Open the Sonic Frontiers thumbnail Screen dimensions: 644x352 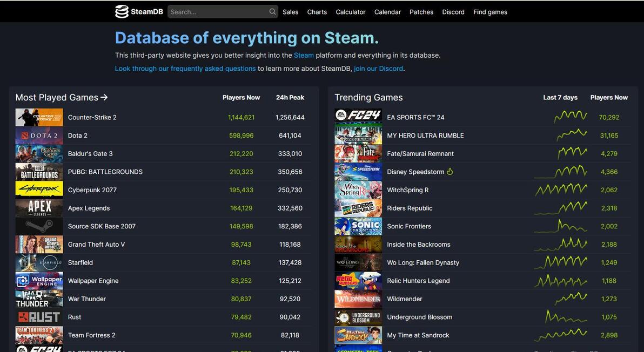[358, 226]
